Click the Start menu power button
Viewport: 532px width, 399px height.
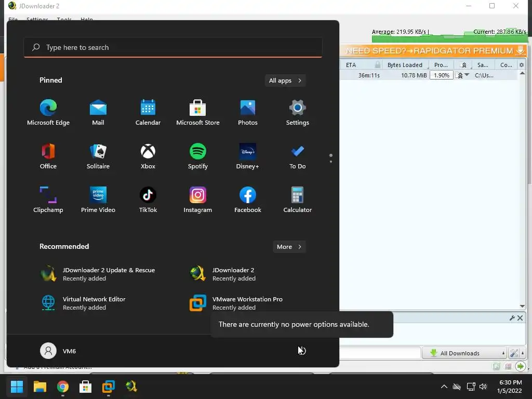302,351
